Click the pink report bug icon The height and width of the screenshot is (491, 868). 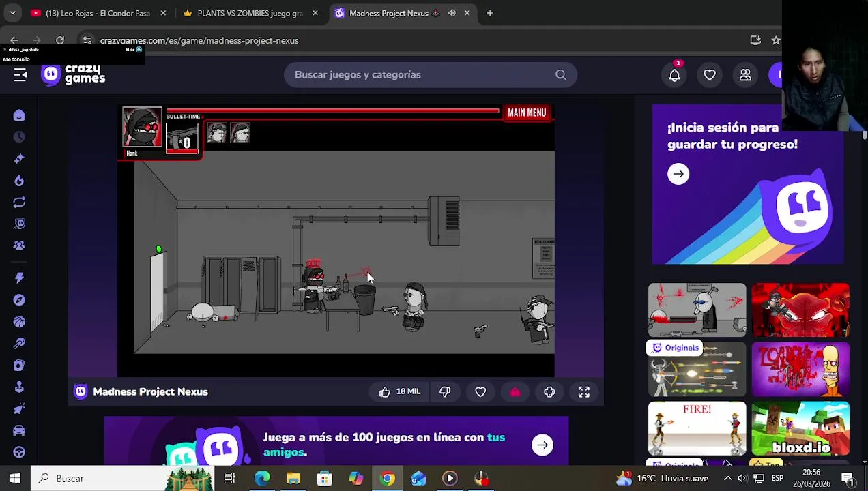point(515,391)
